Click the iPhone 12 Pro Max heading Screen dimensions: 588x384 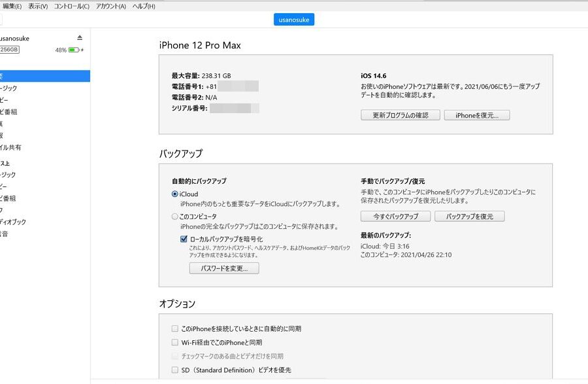(200, 45)
